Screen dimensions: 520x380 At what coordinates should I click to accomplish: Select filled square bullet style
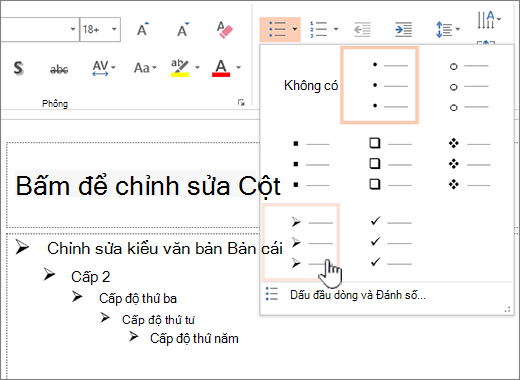(x=311, y=164)
